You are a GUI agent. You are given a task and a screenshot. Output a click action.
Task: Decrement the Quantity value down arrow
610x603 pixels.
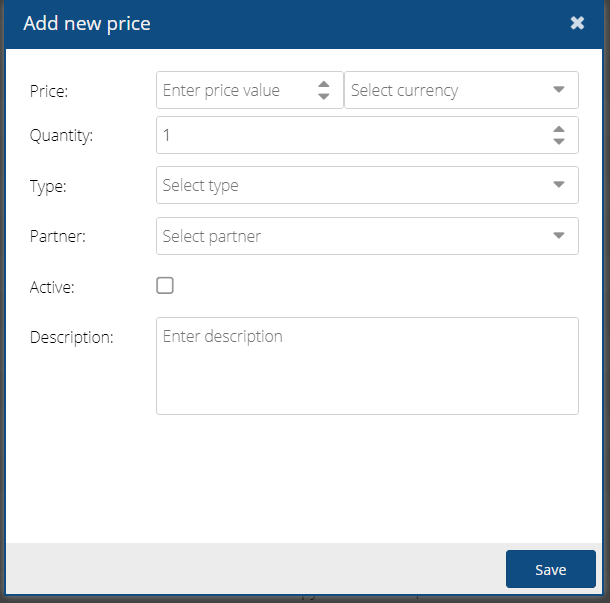click(x=558, y=141)
